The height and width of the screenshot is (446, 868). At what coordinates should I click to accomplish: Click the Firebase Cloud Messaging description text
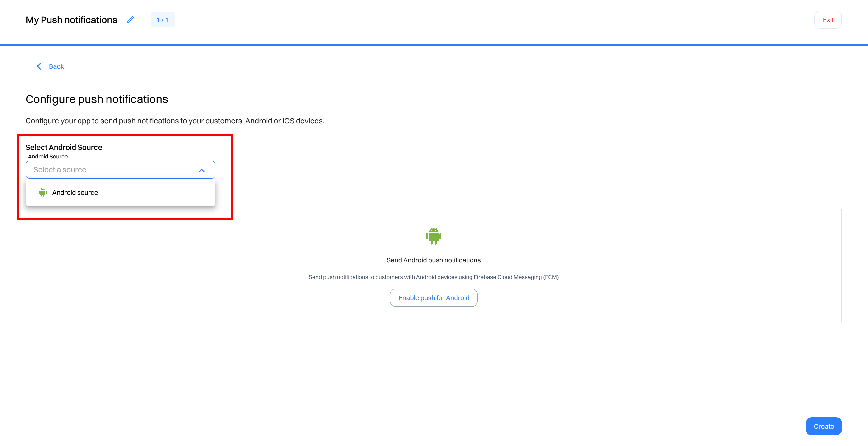click(433, 277)
